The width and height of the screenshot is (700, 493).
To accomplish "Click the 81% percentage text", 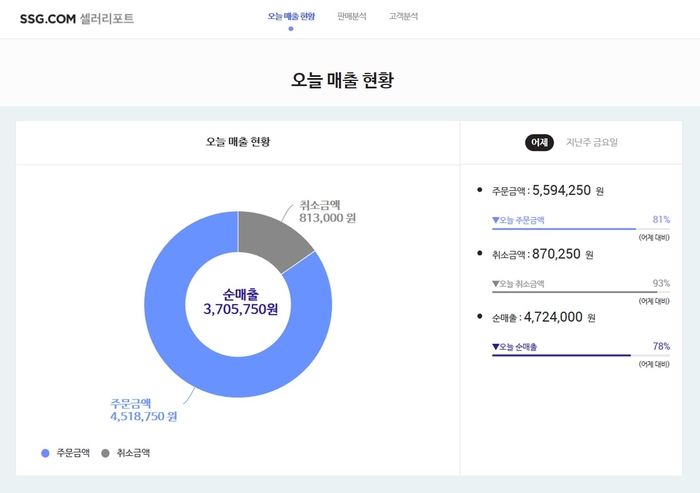I will pyautogui.click(x=661, y=220).
